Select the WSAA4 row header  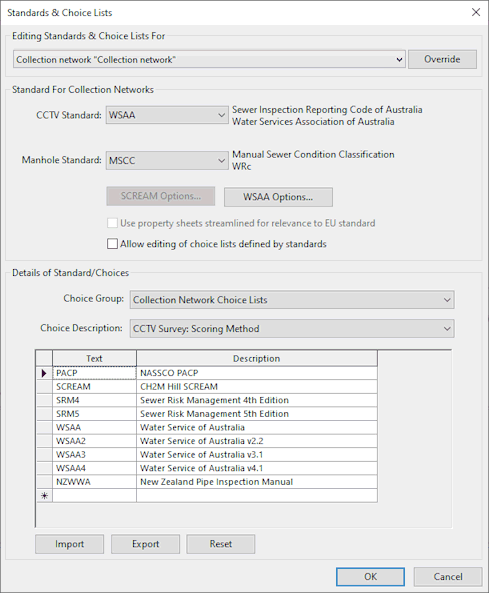(44, 469)
